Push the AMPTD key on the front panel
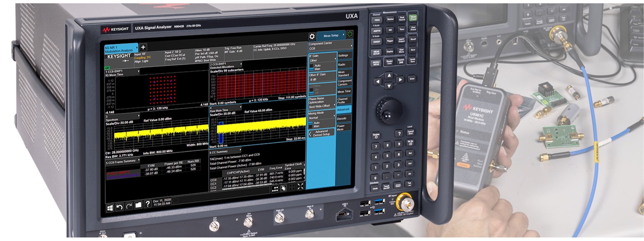Image resolution: width=644 pixels, height=241 pixels. coord(377,31)
